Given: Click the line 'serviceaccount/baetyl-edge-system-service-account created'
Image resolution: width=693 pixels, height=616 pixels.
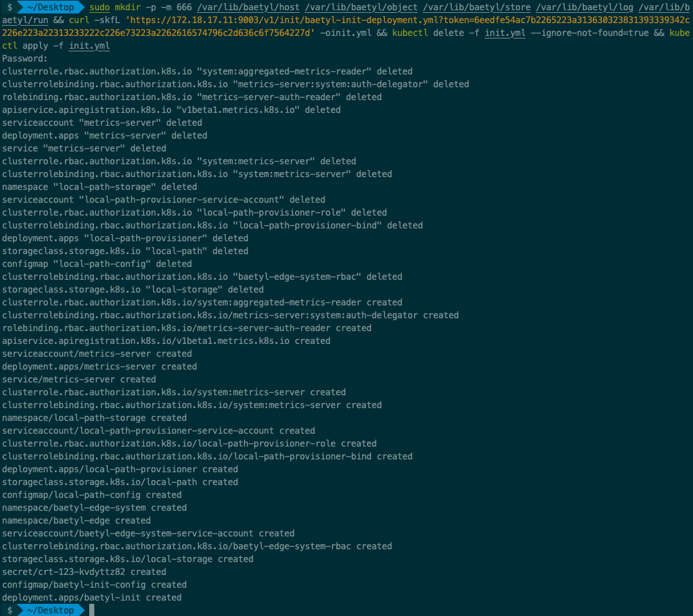Looking at the screenshot, I should click(148, 533).
